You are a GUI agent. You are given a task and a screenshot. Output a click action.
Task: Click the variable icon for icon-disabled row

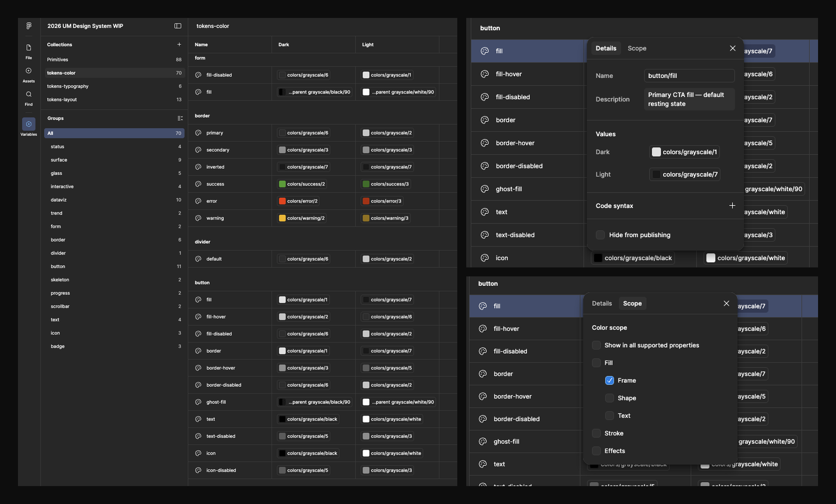point(198,470)
